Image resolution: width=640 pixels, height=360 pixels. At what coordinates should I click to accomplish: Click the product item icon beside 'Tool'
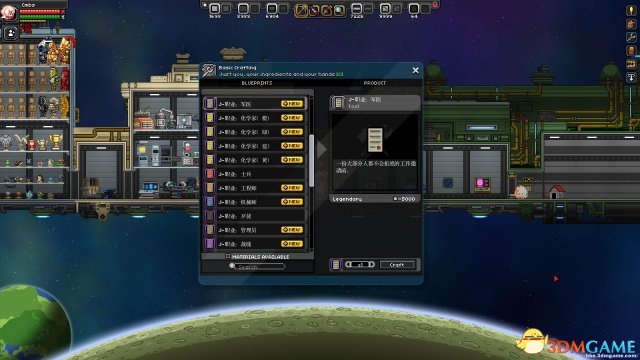click(338, 103)
